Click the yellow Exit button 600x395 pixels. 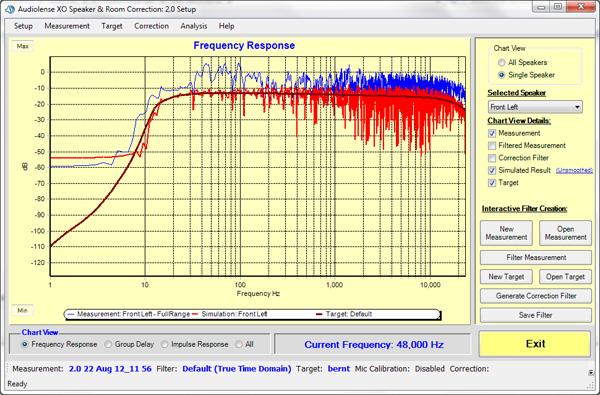(x=535, y=344)
